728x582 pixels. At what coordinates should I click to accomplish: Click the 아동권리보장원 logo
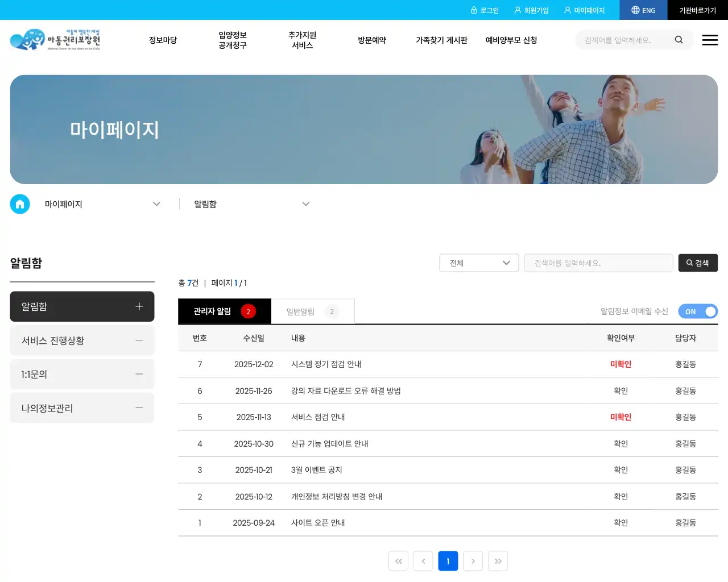tap(55, 40)
